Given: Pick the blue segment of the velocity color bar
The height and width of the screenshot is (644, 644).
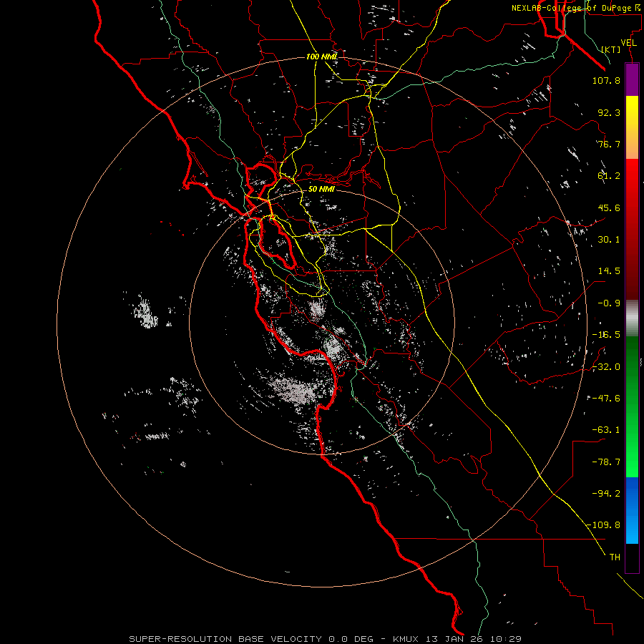Looking at the screenshot, I should 632,510.
